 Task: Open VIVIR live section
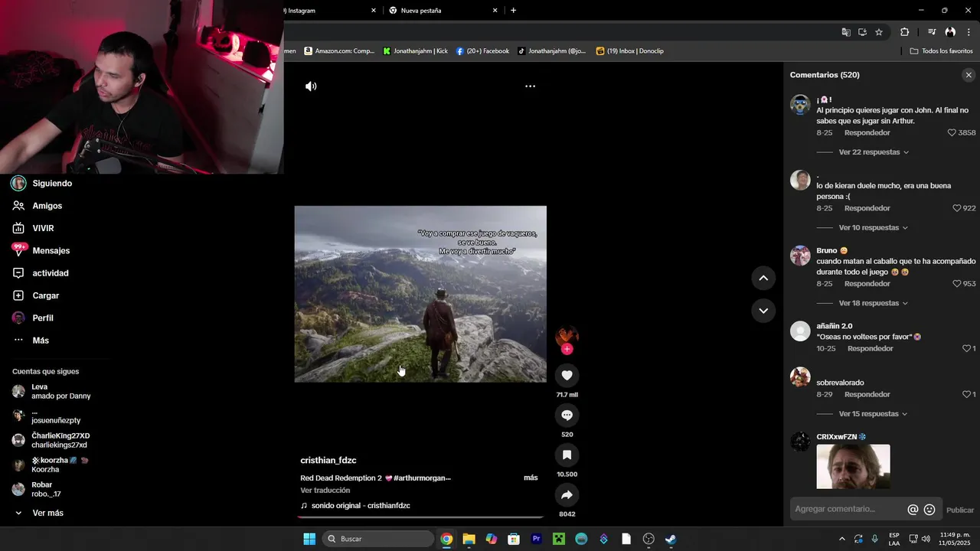(x=43, y=228)
